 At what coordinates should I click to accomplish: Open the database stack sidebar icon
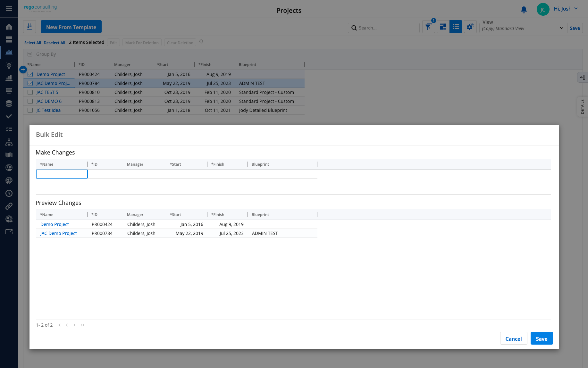[9, 104]
